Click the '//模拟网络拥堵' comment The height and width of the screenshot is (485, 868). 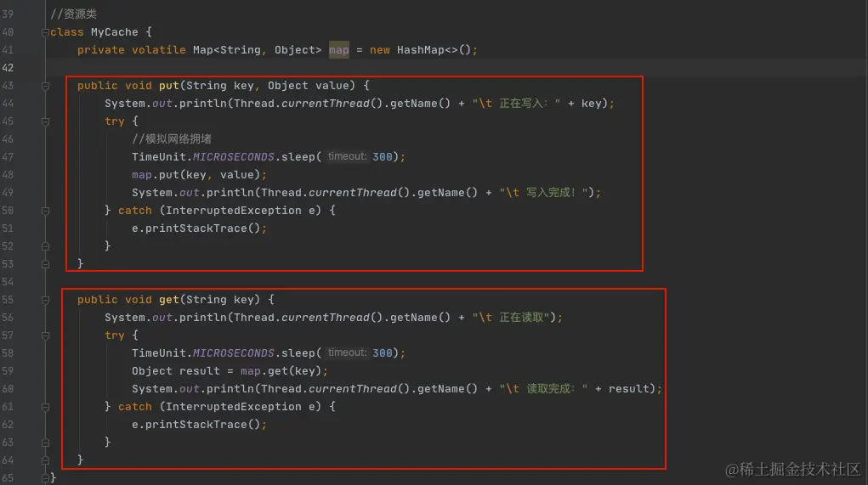(172, 138)
